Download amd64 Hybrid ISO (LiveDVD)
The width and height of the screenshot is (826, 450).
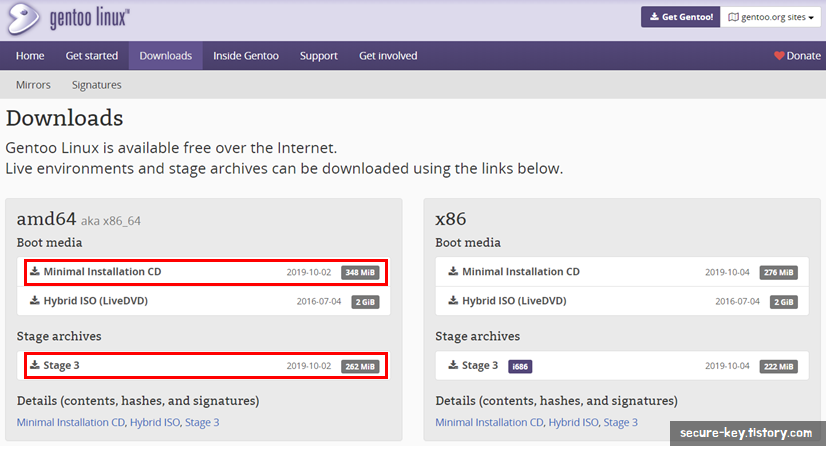pos(203,301)
